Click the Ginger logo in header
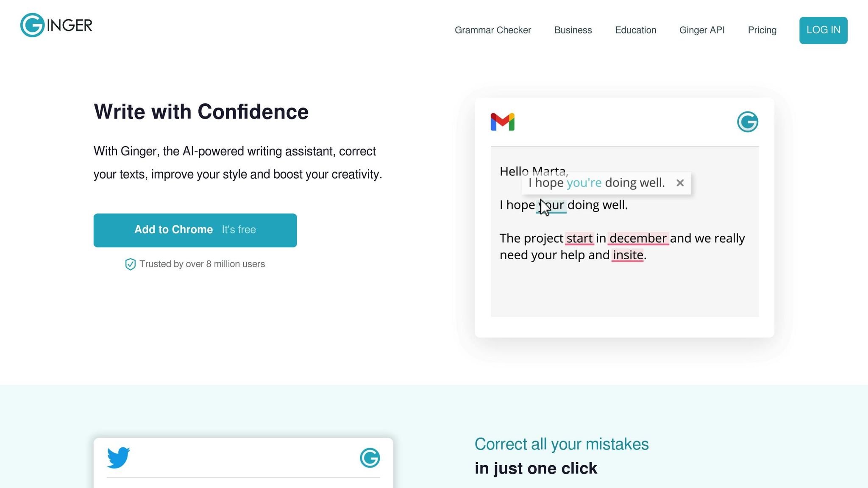This screenshot has height=488, width=868. point(56,25)
